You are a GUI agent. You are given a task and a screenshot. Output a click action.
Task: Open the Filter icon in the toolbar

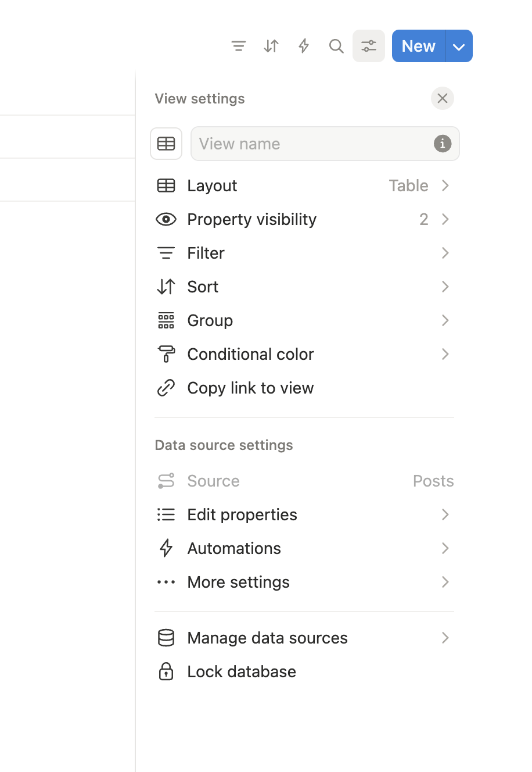coord(239,46)
